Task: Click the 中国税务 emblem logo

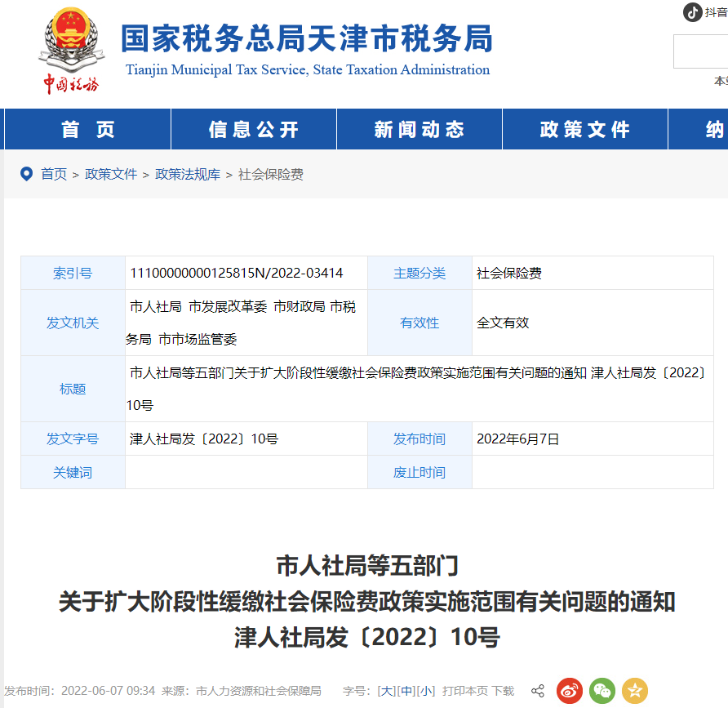Action: [72, 45]
